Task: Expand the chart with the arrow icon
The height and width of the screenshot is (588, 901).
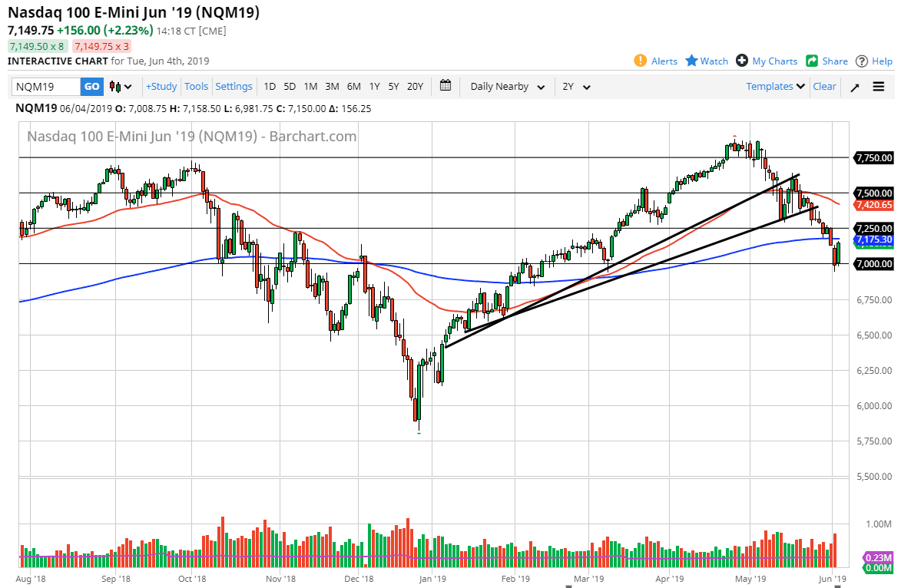Action: [854, 87]
